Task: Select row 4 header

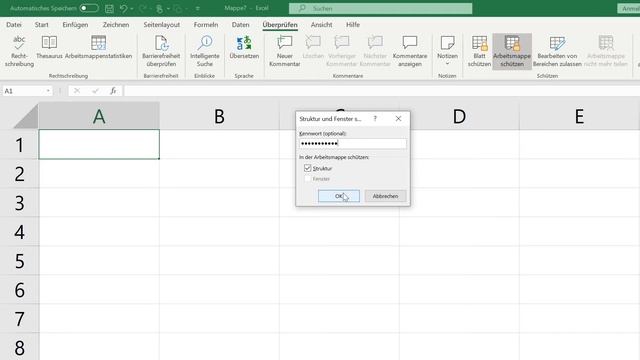Action: [19, 231]
